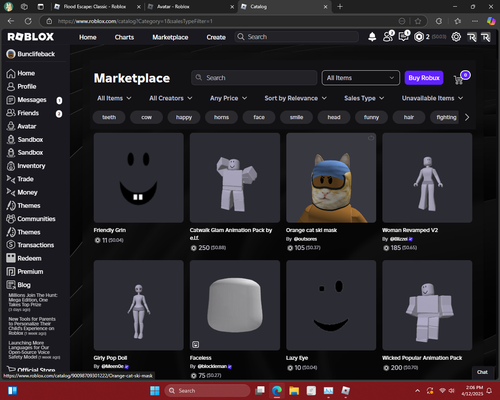Open the All Items category combo box

360,78
